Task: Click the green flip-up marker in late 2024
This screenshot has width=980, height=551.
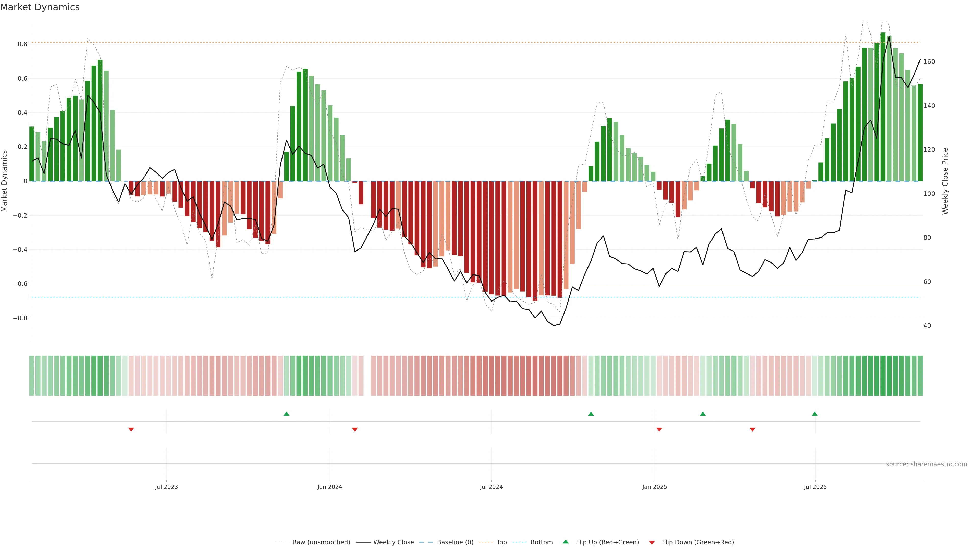Action: (591, 414)
